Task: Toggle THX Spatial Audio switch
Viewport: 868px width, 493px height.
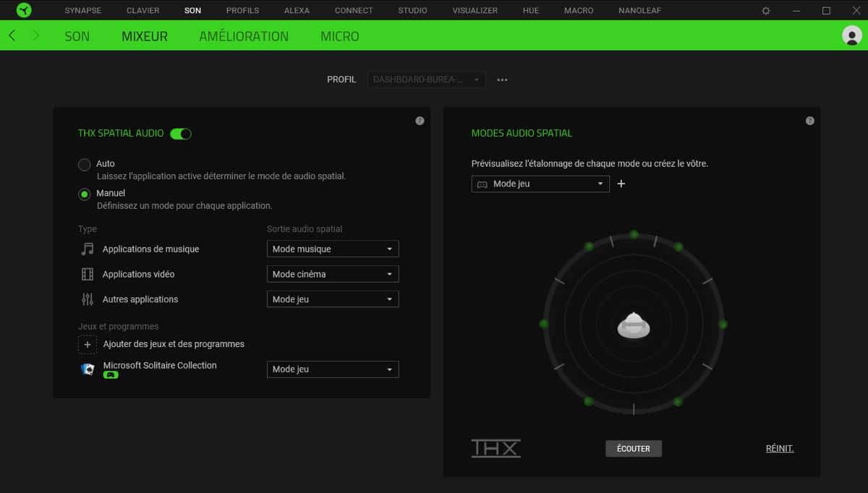Action: [x=181, y=134]
